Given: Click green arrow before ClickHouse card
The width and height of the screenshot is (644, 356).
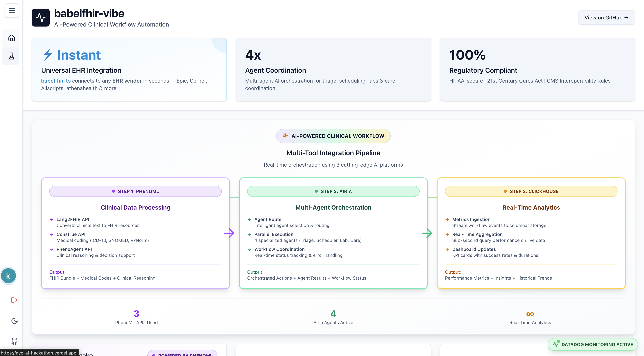Looking at the screenshot, I should point(427,233).
